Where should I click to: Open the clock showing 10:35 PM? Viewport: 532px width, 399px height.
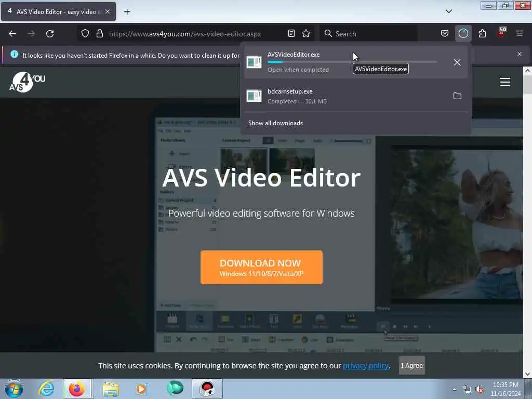(506, 389)
